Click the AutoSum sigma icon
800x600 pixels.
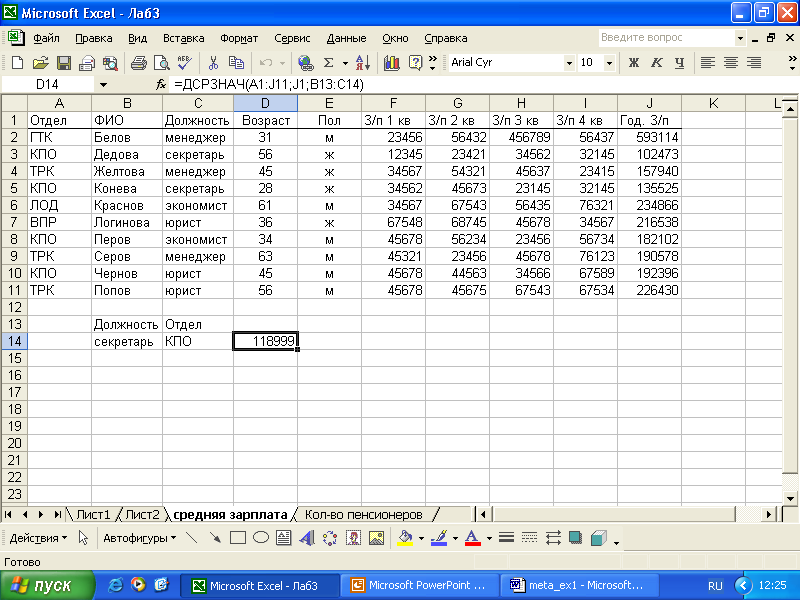[x=328, y=63]
